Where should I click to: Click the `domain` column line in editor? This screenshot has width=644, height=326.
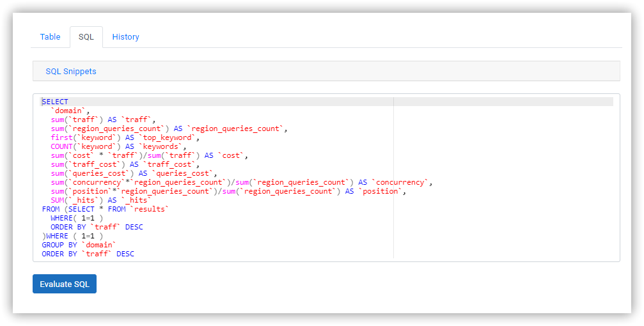click(x=70, y=111)
